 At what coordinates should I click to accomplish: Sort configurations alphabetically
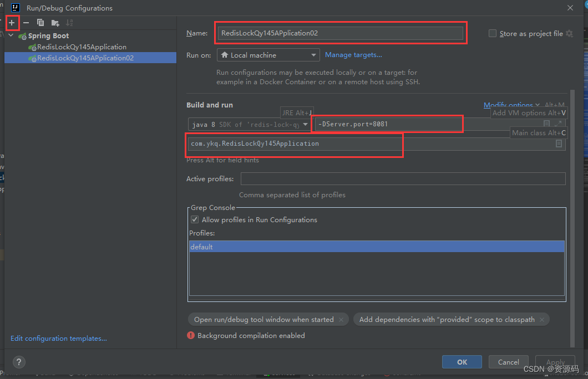[69, 23]
